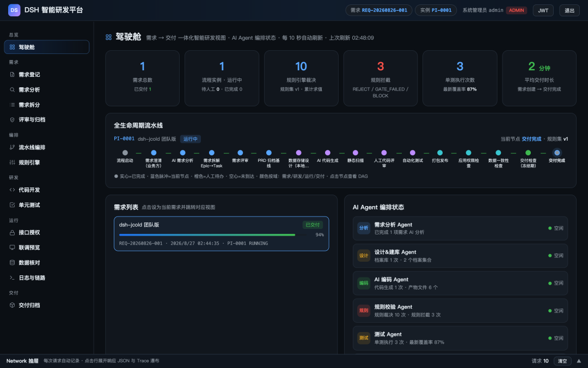This screenshot has width=588, height=368.
Task: Click the 自动化测试 pipeline node
Action: pyautogui.click(x=413, y=153)
